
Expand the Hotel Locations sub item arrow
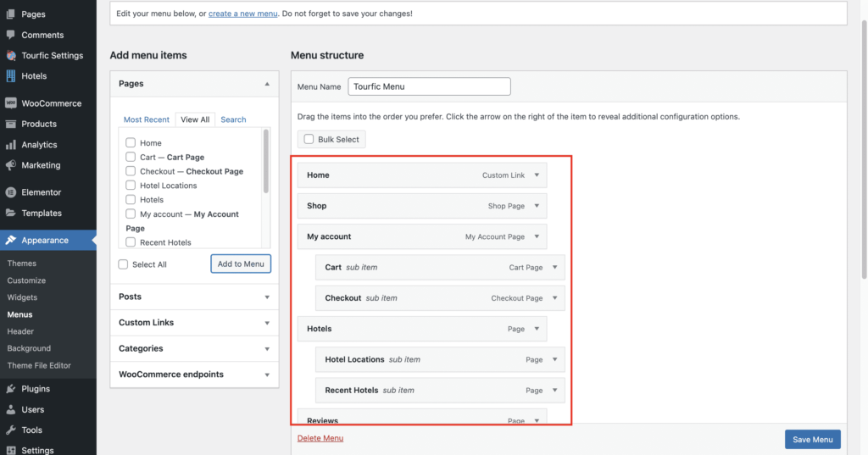554,359
